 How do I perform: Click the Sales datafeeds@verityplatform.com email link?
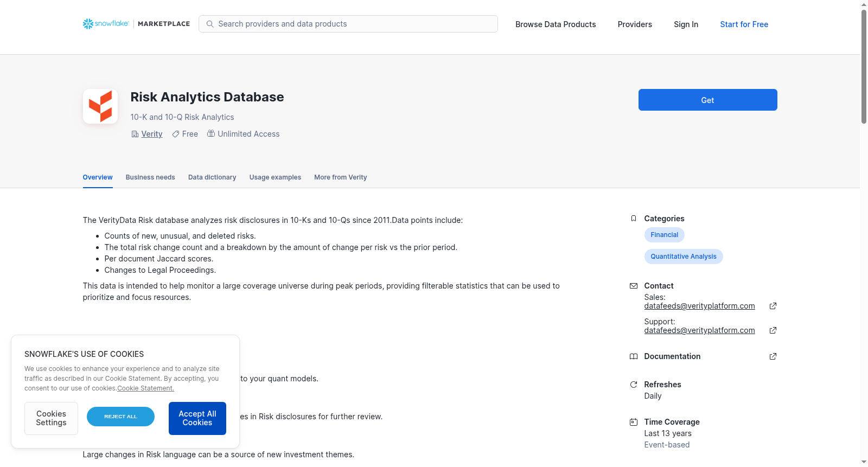click(x=700, y=306)
